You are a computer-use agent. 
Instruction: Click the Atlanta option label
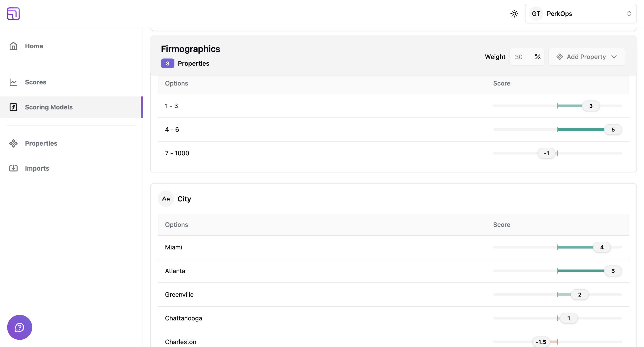tap(175, 271)
